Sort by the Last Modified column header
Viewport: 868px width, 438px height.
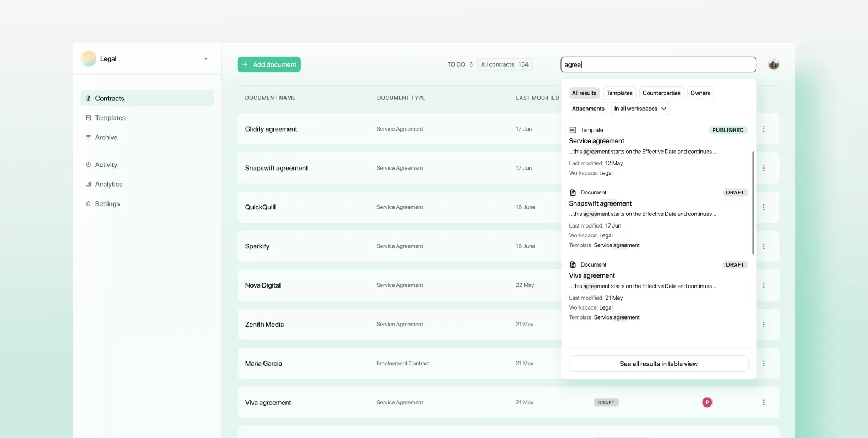pyautogui.click(x=537, y=98)
